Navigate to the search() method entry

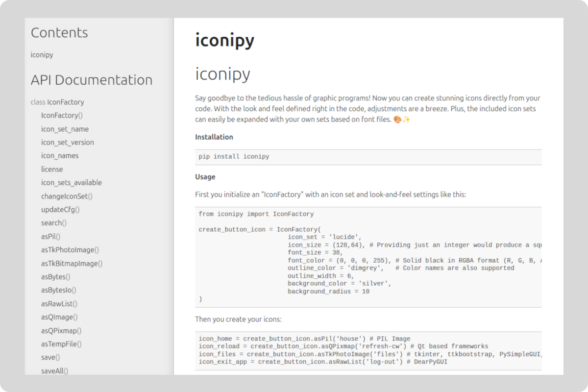click(x=54, y=222)
